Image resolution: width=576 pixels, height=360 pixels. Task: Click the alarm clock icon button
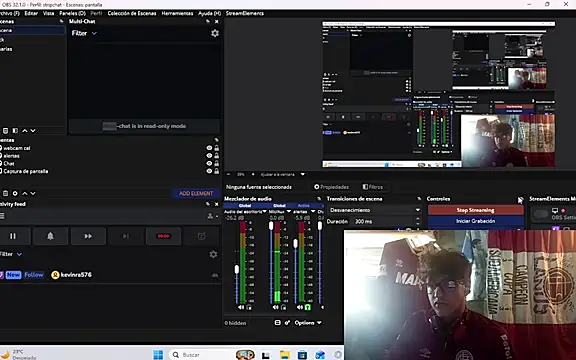click(201, 236)
